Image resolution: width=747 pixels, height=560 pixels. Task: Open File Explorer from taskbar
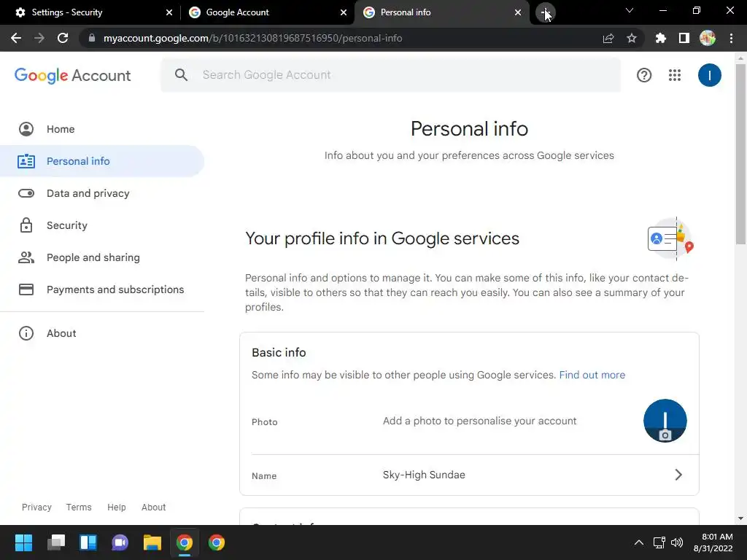tap(152, 542)
